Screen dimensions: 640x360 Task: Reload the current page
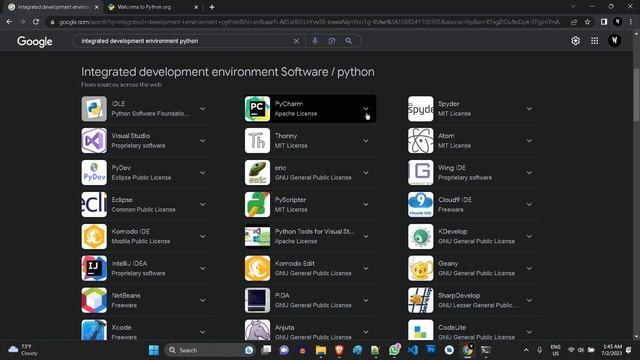point(36,22)
